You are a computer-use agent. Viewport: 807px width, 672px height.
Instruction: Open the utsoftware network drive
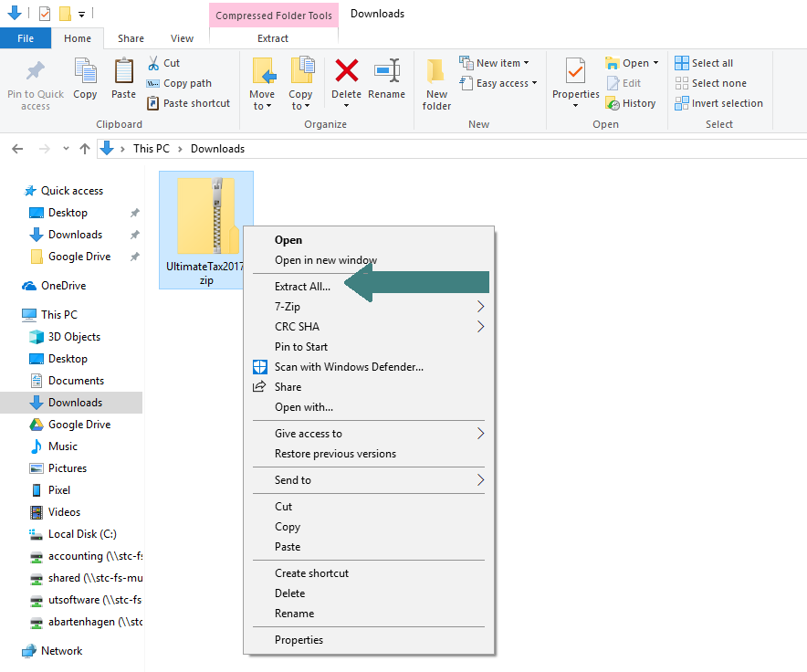pos(85,601)
